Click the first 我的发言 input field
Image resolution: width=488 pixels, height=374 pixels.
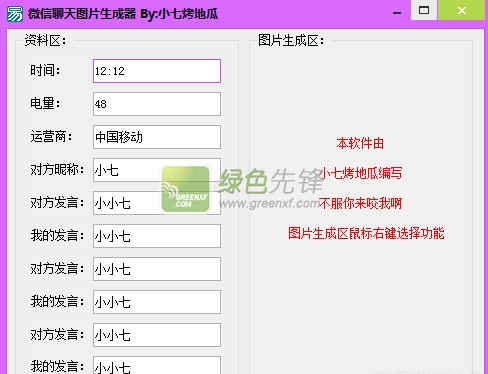click(x=157, y=236)
